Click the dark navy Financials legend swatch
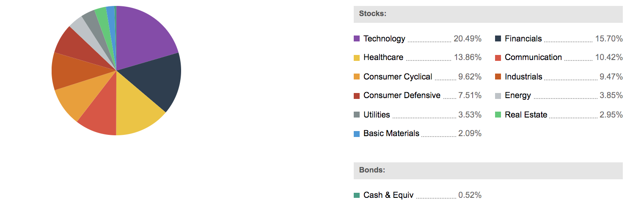Image resolution: width=644 pixels, height=208 pixels. coord(498,39)
